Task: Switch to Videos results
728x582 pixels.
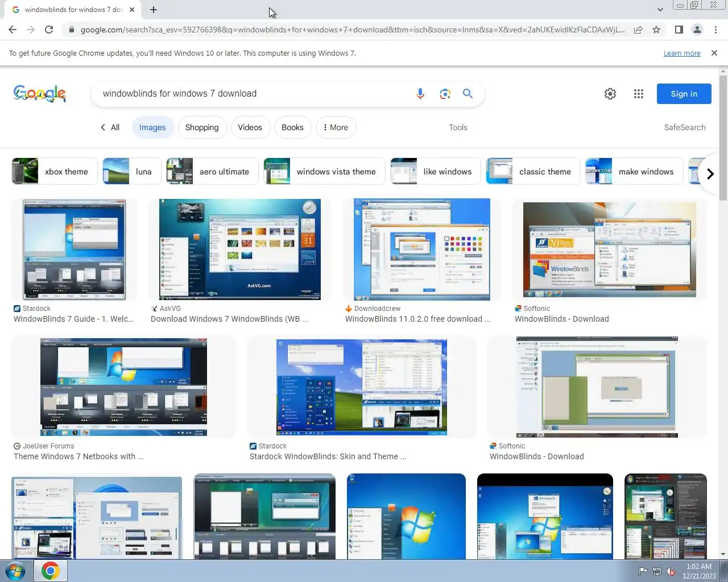Action: coord(250,127)
